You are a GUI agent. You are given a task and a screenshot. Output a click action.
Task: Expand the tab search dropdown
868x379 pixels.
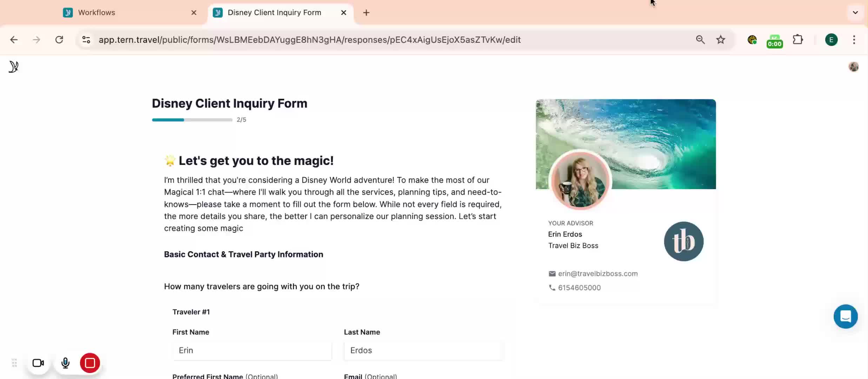[855, 13]
